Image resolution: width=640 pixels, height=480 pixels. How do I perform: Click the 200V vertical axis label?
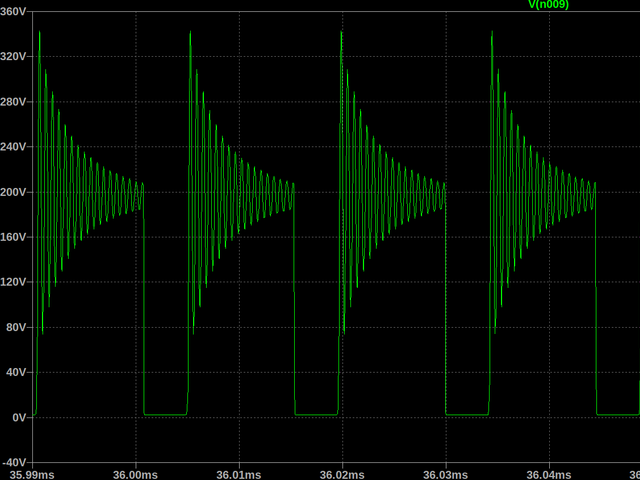pyautogui.click(x=15, y=192)
